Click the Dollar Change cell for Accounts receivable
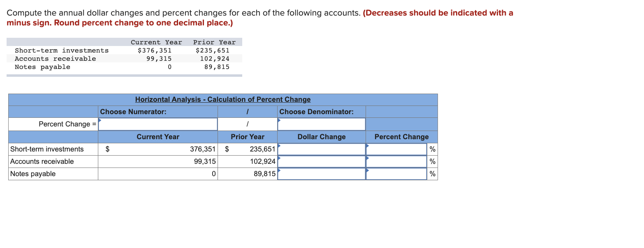644x248 pixels. 322,161
